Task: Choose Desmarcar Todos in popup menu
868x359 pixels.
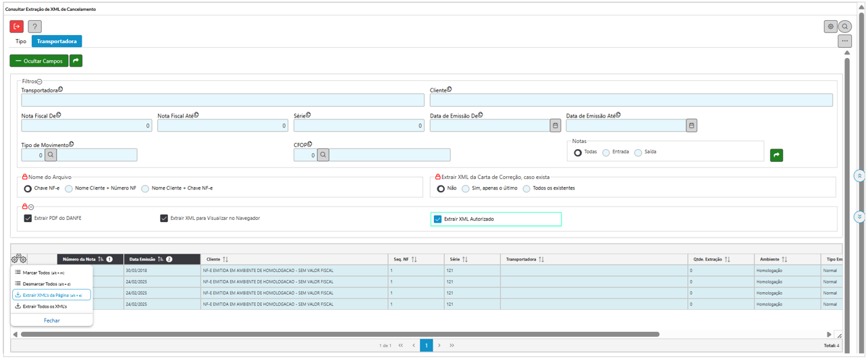Action: point(52,284)
